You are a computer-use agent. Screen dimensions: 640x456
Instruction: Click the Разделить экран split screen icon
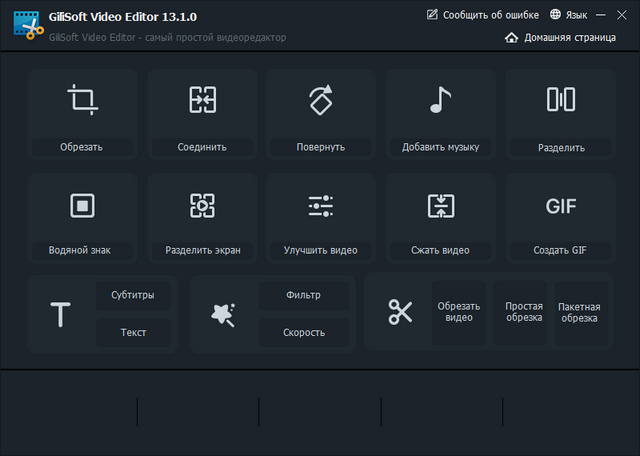coord(201,205)
